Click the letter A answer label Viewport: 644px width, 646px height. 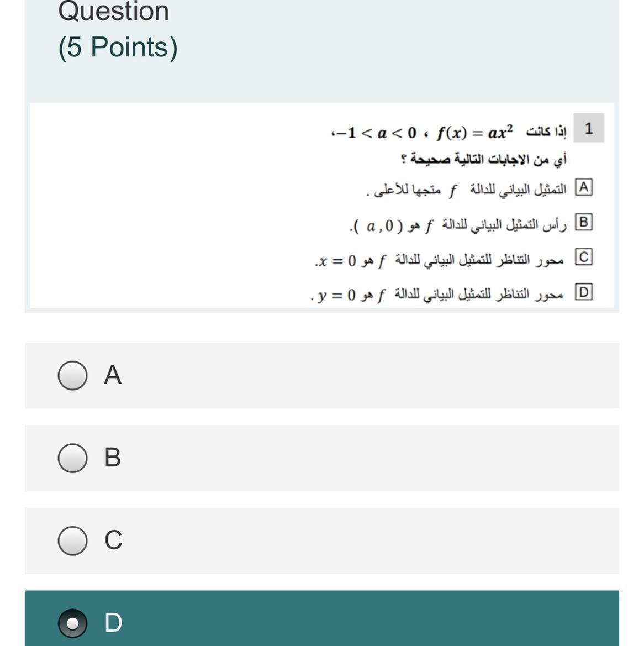coord(113,375)
